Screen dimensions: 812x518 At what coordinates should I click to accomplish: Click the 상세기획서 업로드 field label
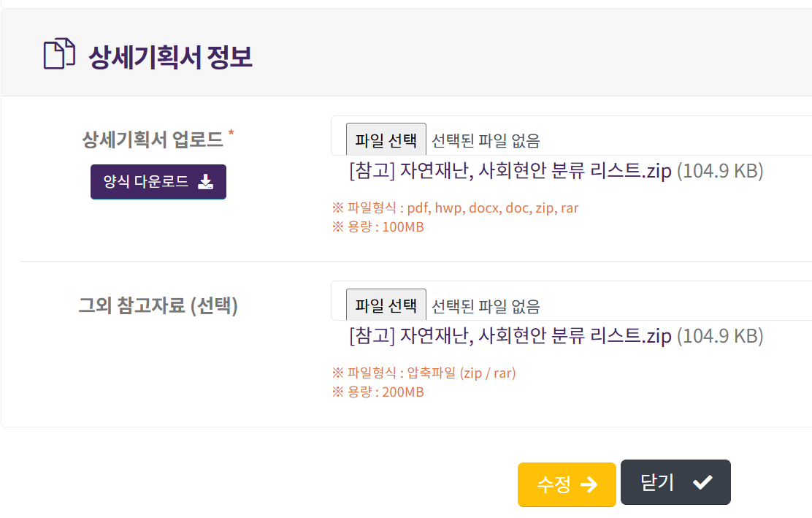(x=153, y=140)
